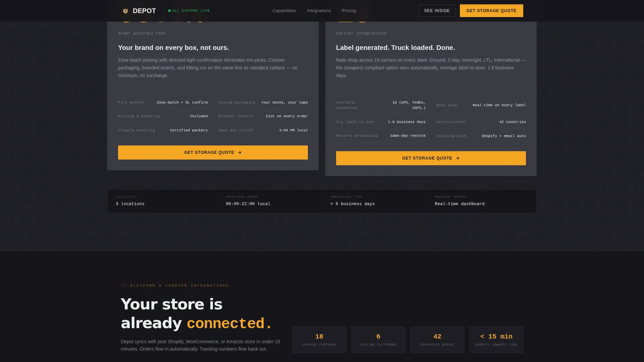Select the 6 Selling Platforms stat tile
The image size is (644, 362).
378,340
